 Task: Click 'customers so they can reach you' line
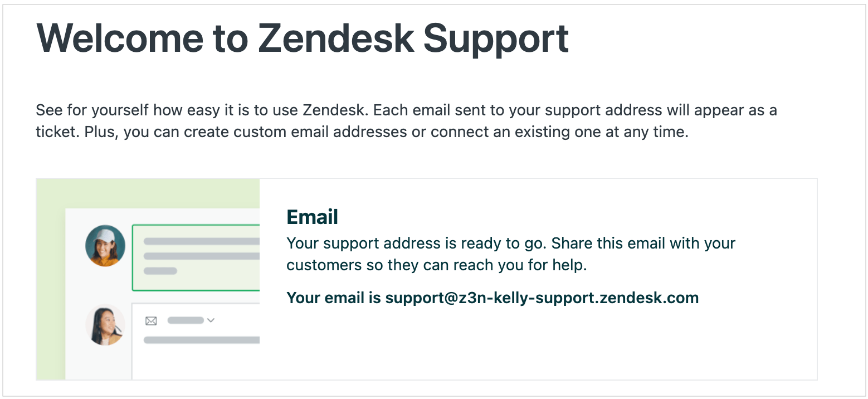click(436, 265)
